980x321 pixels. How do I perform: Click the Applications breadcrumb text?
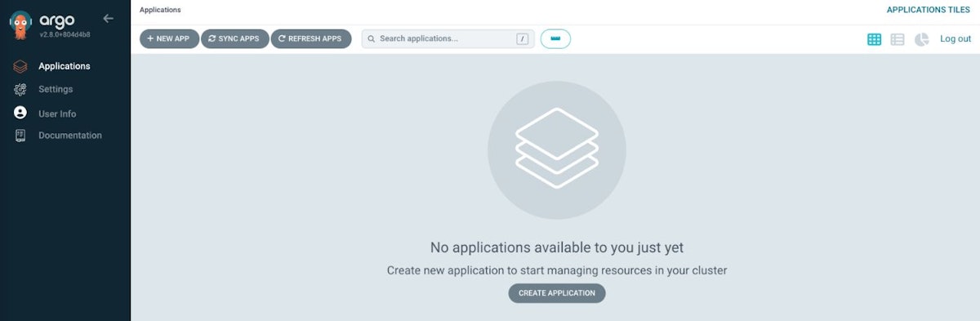pyautogui.click(x=161, y=10)
